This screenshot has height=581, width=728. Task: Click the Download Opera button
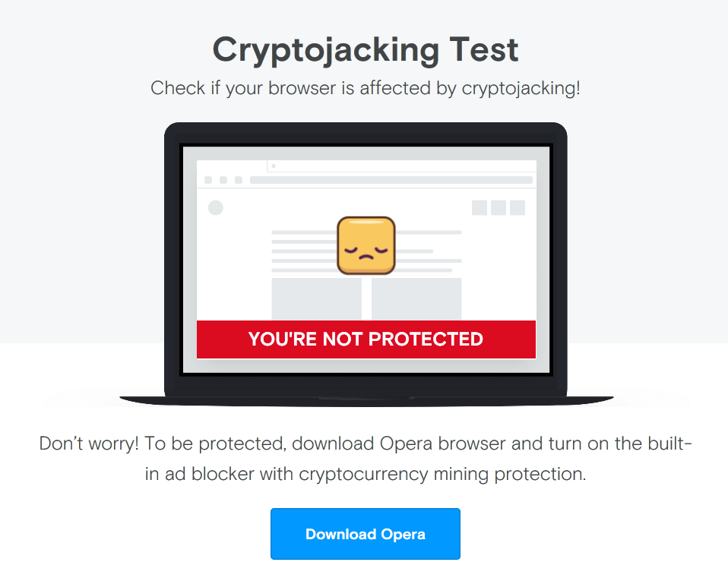(x=366, y=534)
